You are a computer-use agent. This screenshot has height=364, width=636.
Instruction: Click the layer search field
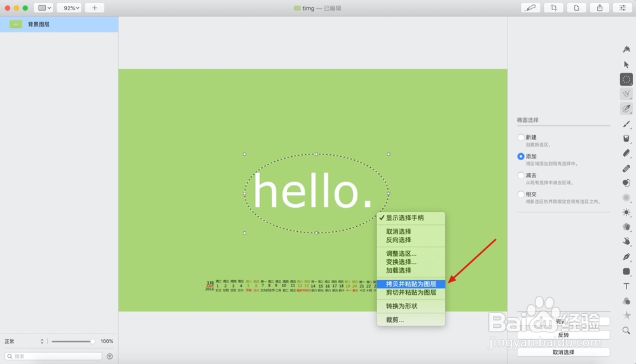(x=53, y=356)
